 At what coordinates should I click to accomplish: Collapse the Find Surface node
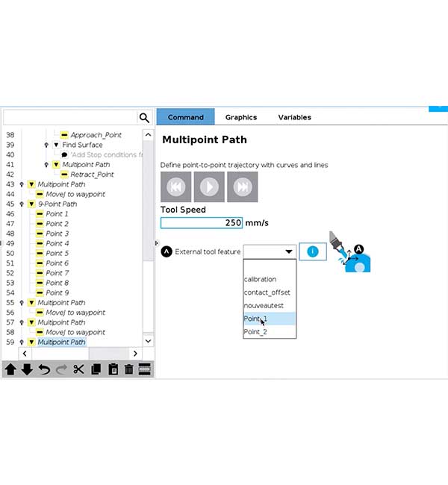pos(56,145)
